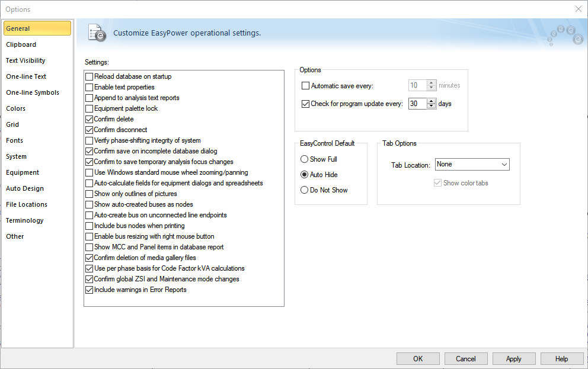Click the update days input field
Viewport: 588px width, 369px height.
click(x=417, y=104)
